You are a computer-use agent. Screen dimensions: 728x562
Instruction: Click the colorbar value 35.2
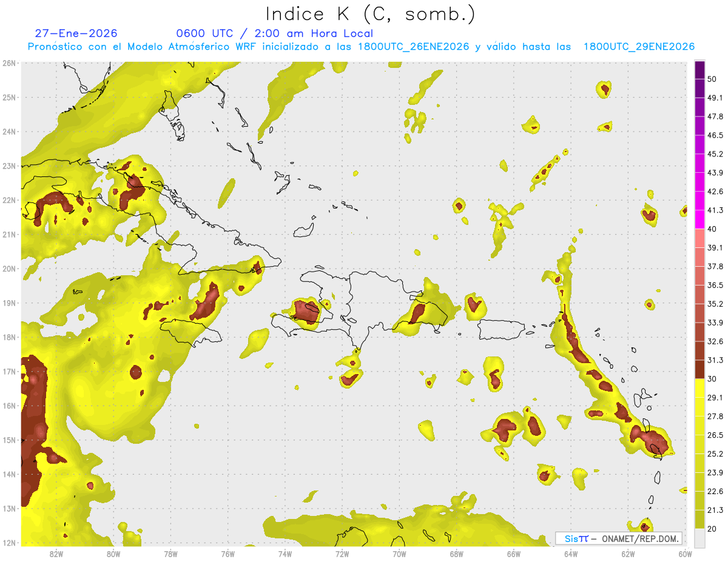(x=715, y=304)
